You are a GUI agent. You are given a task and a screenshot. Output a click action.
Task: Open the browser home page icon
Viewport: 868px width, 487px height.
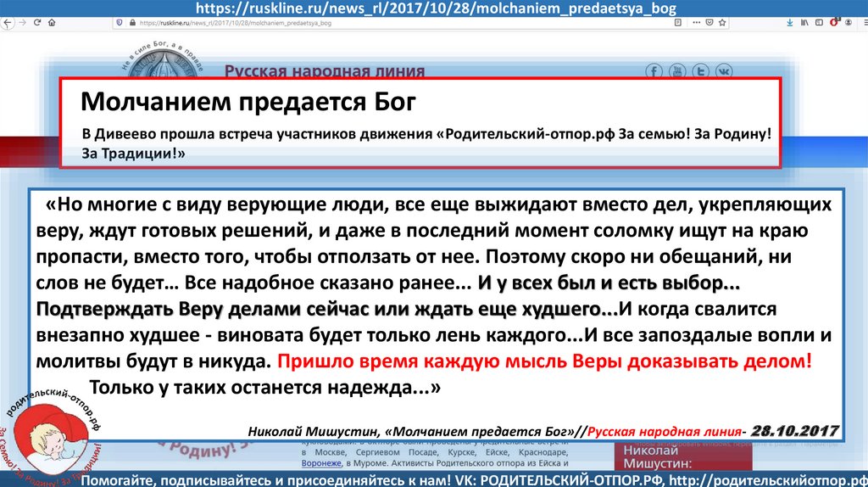pyautogui.click(x=52, y=23)
